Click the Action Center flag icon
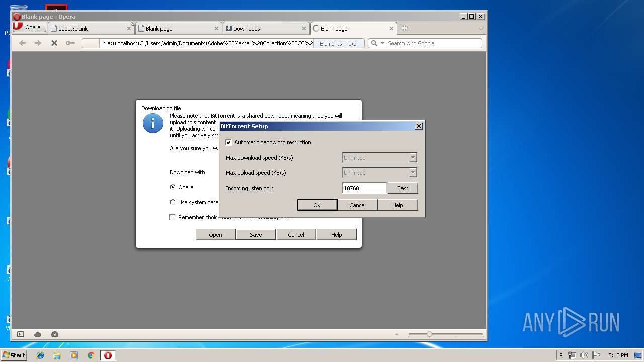The height and width of the screenshot is (362, 644). 597,355
